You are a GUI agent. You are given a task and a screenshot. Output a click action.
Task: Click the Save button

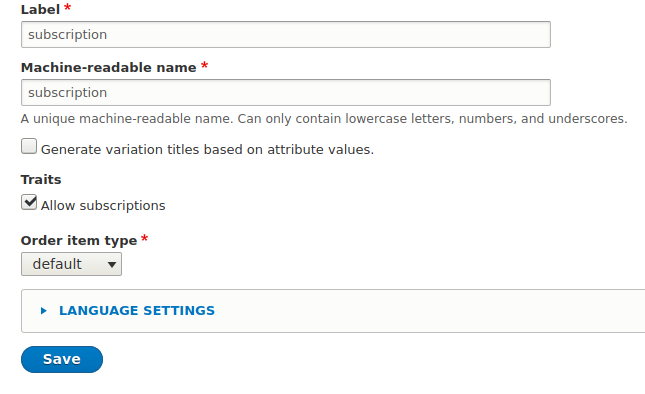coord(62,359)
